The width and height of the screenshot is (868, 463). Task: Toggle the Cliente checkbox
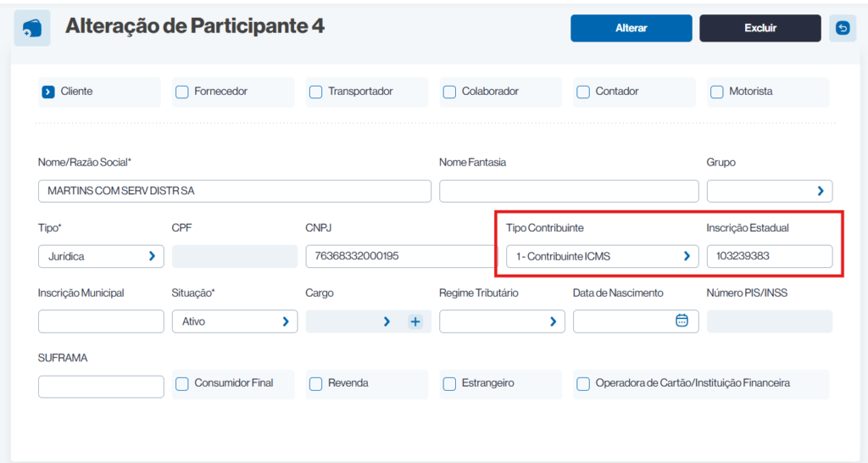click(48, 92)
